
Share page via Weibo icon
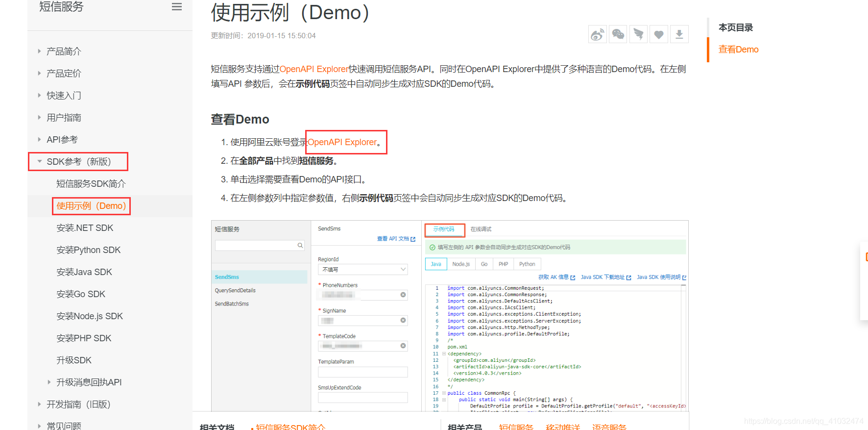point(597,34)
